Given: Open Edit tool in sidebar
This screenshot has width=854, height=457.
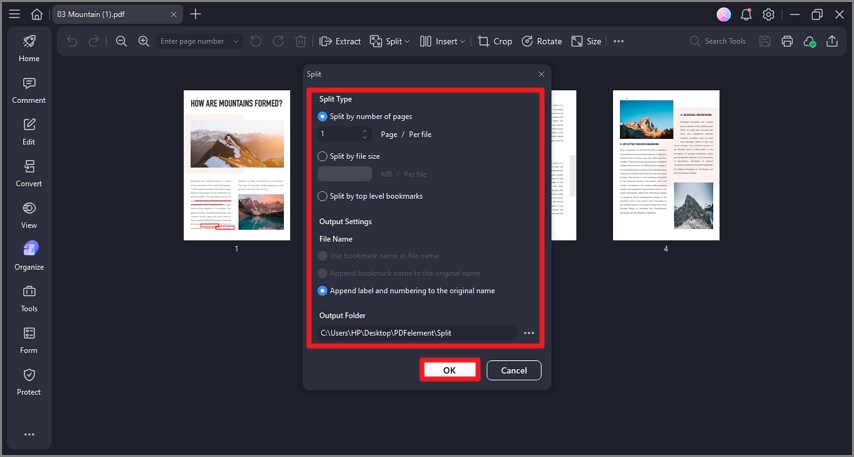Looking at the screenshot, I should click(x=29, y=132).
